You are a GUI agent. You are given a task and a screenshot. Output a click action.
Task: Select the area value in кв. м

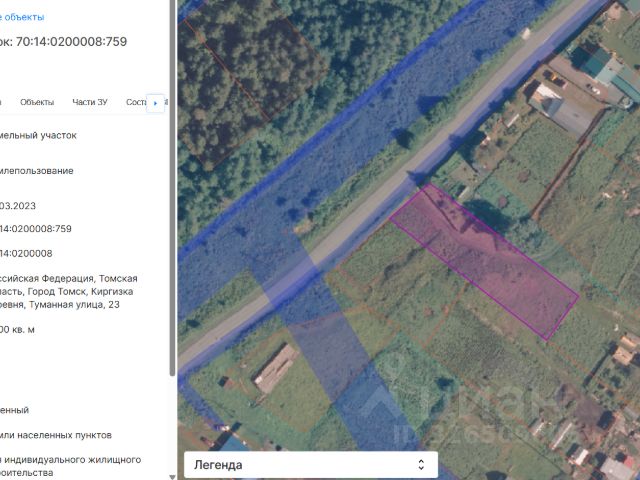point(17,329)
